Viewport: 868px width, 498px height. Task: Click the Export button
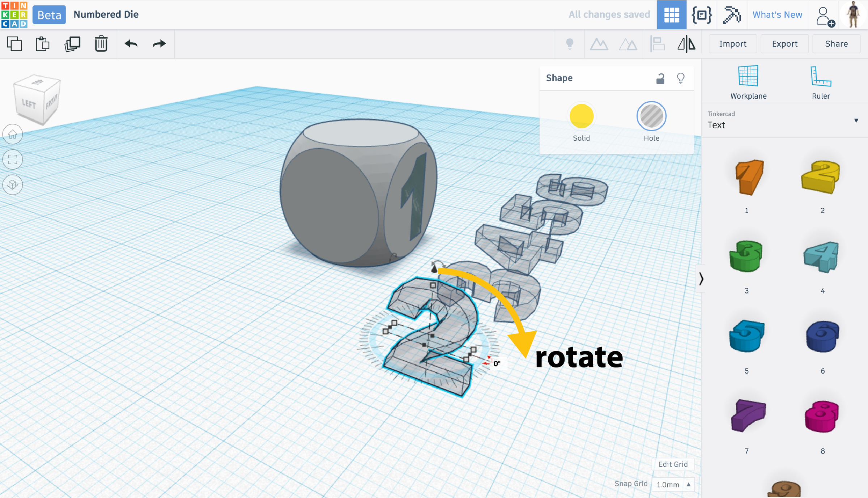pos(784,44)
